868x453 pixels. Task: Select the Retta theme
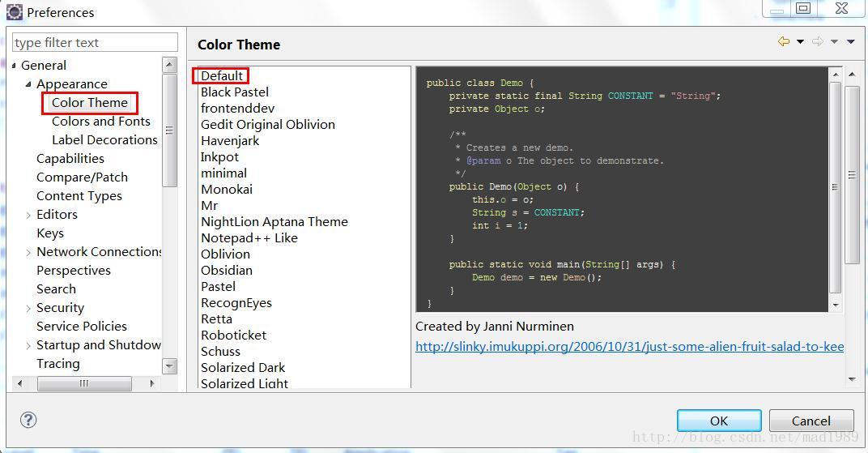(216, 319)
